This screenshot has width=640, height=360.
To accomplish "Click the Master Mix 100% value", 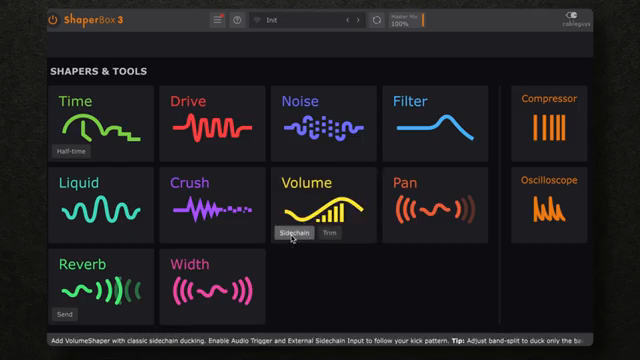I will [x=400, y=24].
